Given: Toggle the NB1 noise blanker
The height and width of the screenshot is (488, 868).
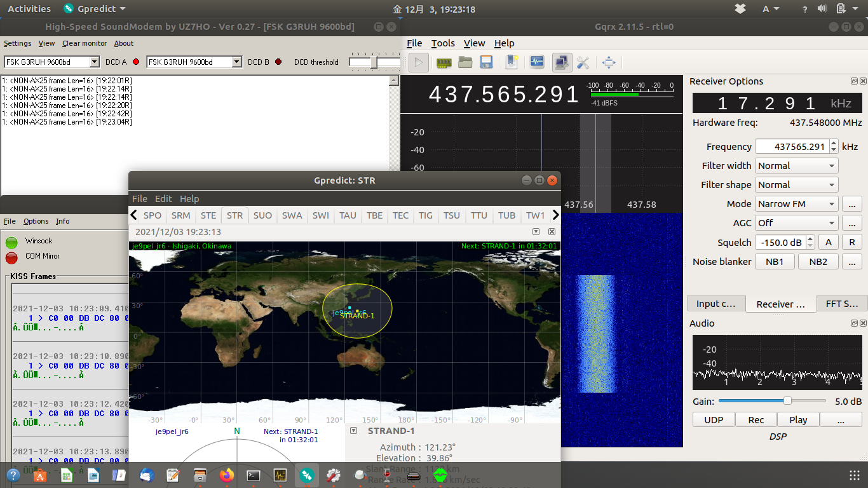Looking at the screenshot, I should click(775, 262).
